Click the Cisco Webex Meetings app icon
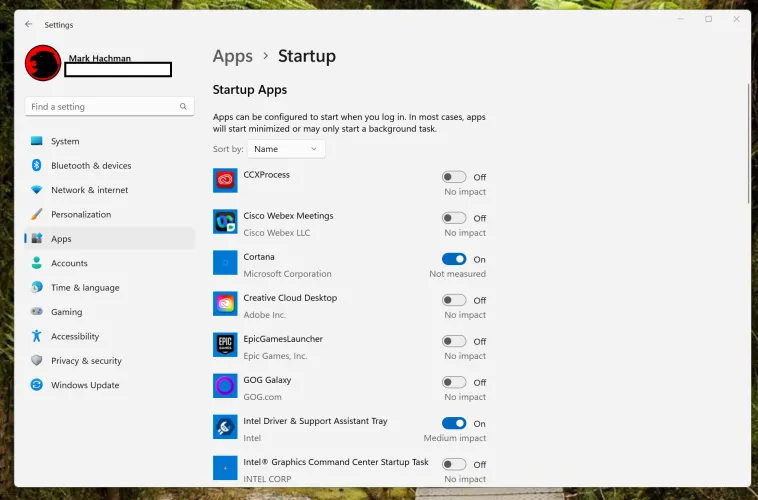The height and width of the screenshot is (500, 758). [225, 221]
